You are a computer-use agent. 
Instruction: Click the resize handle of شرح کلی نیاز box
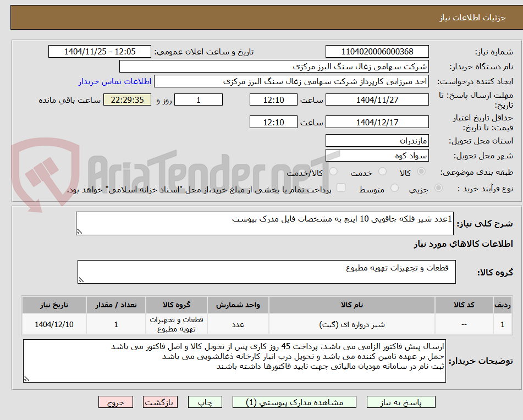(79, 231)
